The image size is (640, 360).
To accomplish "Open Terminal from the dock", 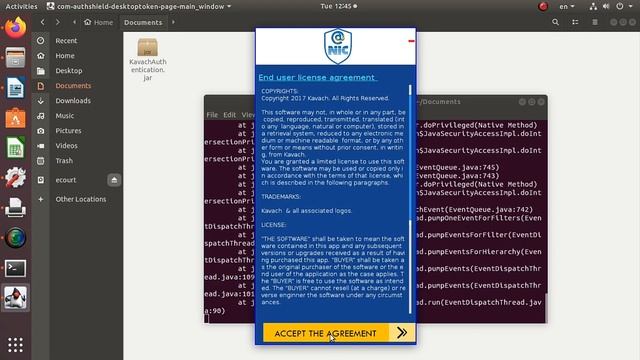I will click(x=16, y=268).
